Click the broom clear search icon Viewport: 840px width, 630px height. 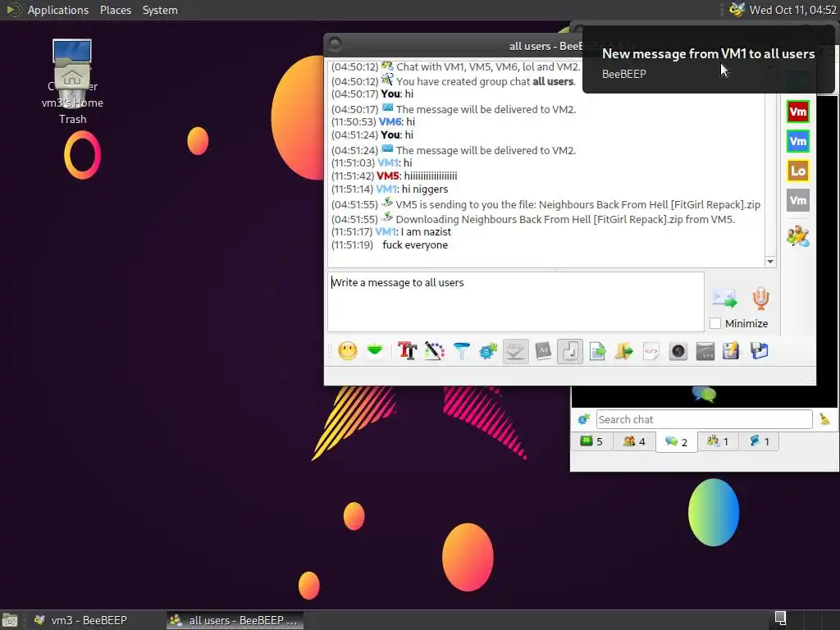[x=824, y=419]
